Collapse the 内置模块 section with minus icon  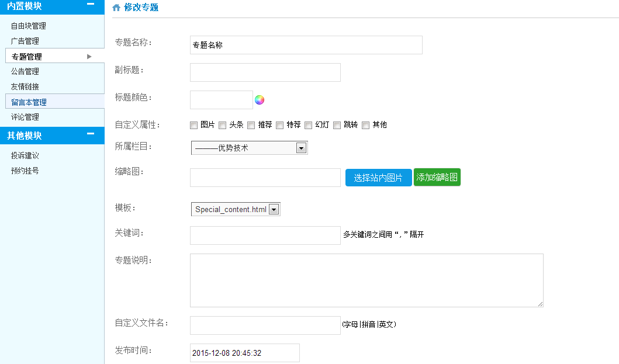[91, 5]
